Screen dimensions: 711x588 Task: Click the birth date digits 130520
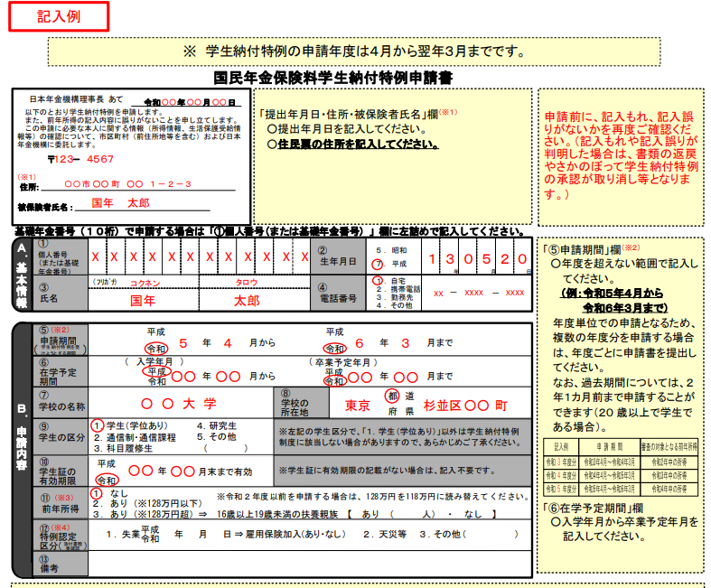[x=477, y=259]
